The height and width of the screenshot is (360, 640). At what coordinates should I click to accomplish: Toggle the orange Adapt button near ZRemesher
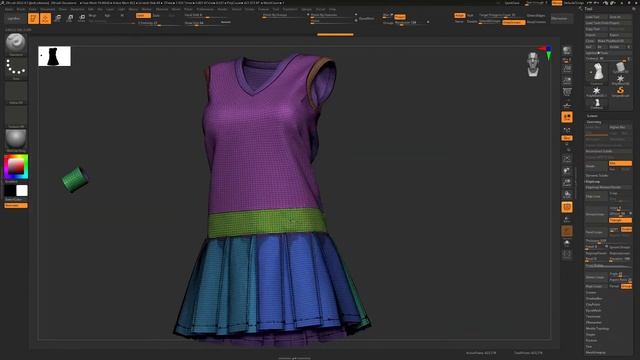(x=460, y=16)
